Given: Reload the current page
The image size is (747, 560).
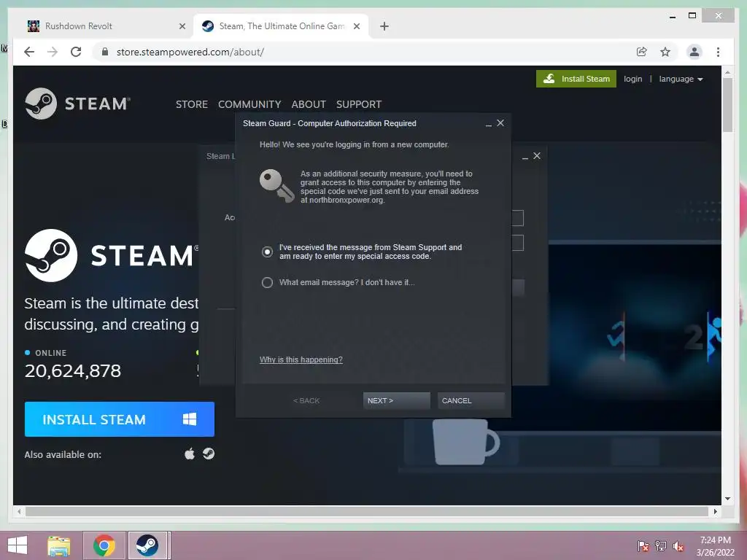Looking at the screenshot, I should pos(76,52).
